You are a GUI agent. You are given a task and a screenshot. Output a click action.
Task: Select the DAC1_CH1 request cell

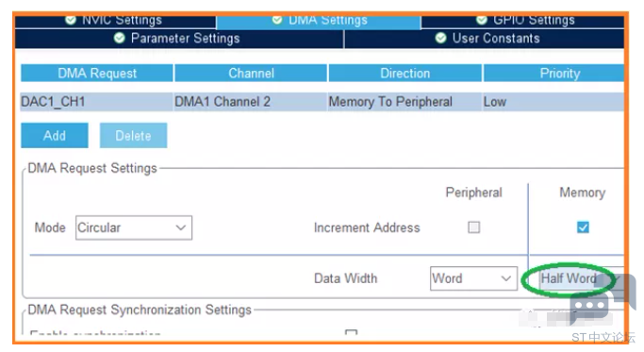tap(97, 102)
